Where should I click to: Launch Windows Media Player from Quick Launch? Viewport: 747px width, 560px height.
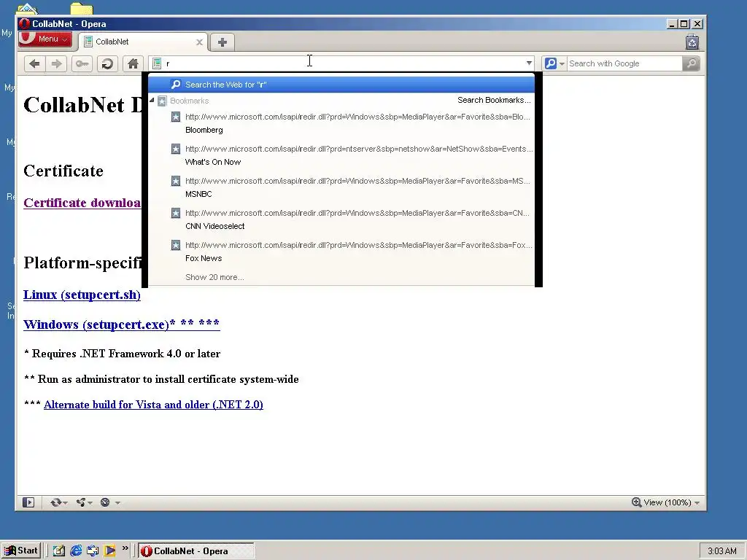[x=109, y=551]
